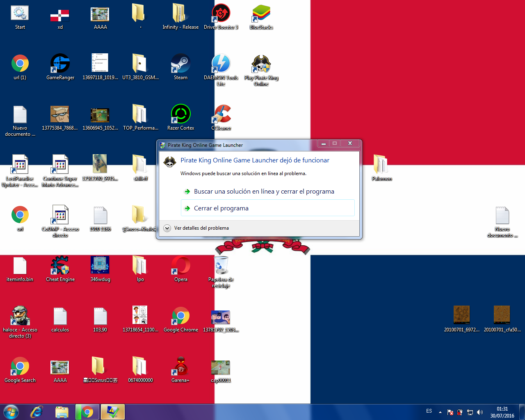525x420 pixels.
Task: Select the Steam desktop icon
Action: (x=180, y=67)
